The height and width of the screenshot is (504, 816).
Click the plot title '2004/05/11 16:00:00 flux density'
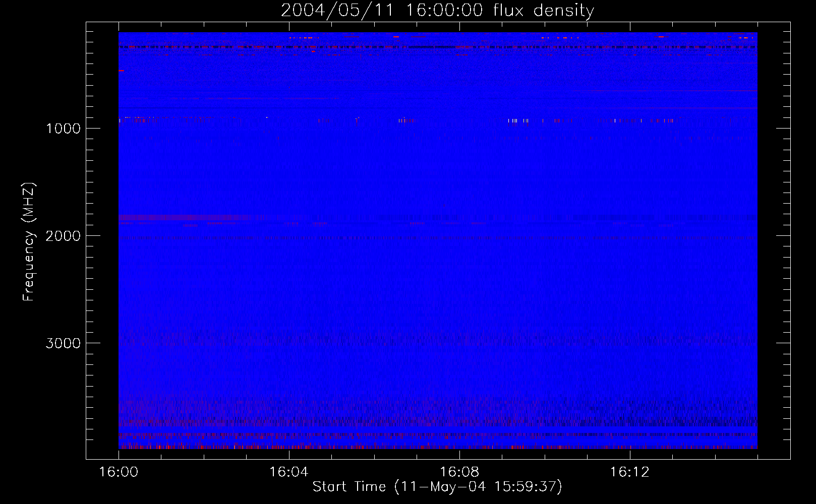[x=437, y=11]
